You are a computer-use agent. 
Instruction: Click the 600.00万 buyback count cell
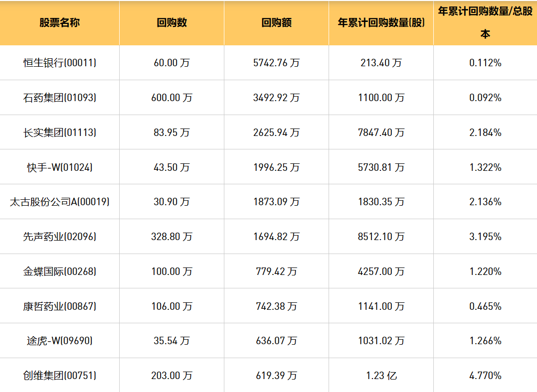172,98
